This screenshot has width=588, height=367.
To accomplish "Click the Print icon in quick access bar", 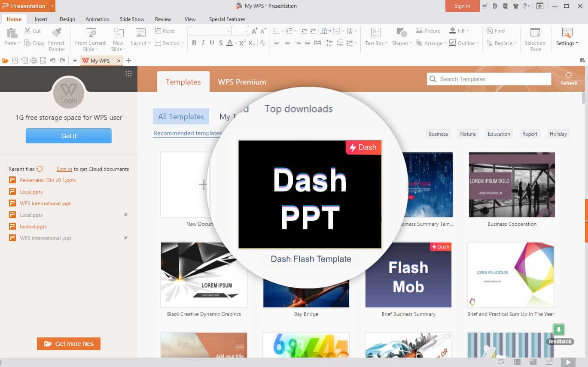I will pos(34,61).
